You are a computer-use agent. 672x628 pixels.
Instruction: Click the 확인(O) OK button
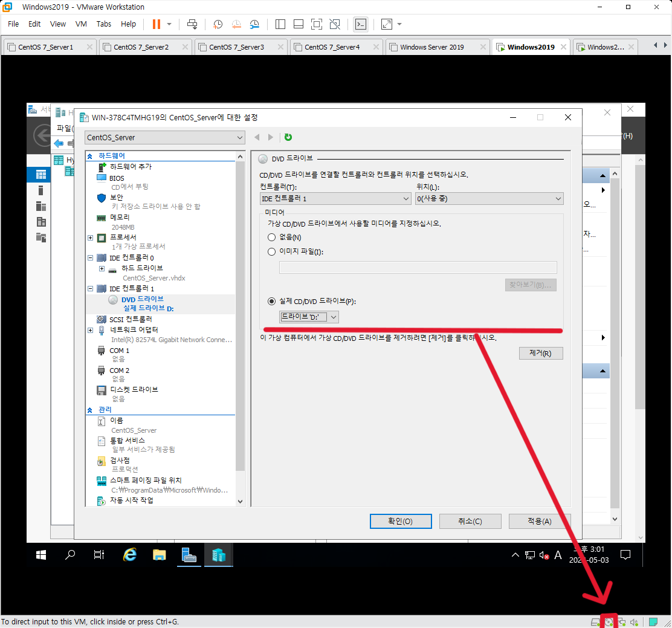coord(401,521)
